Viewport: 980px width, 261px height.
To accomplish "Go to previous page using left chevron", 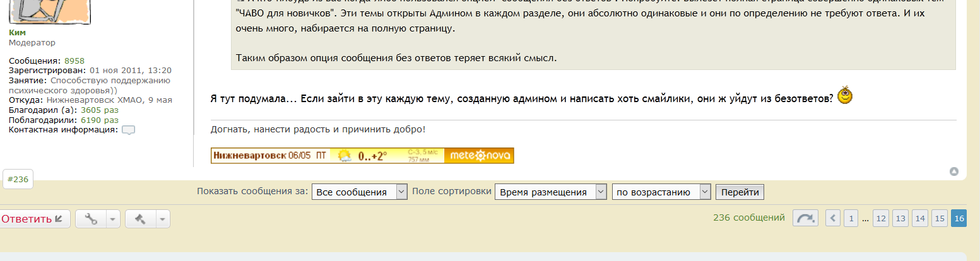I will (x=833, y=218).
